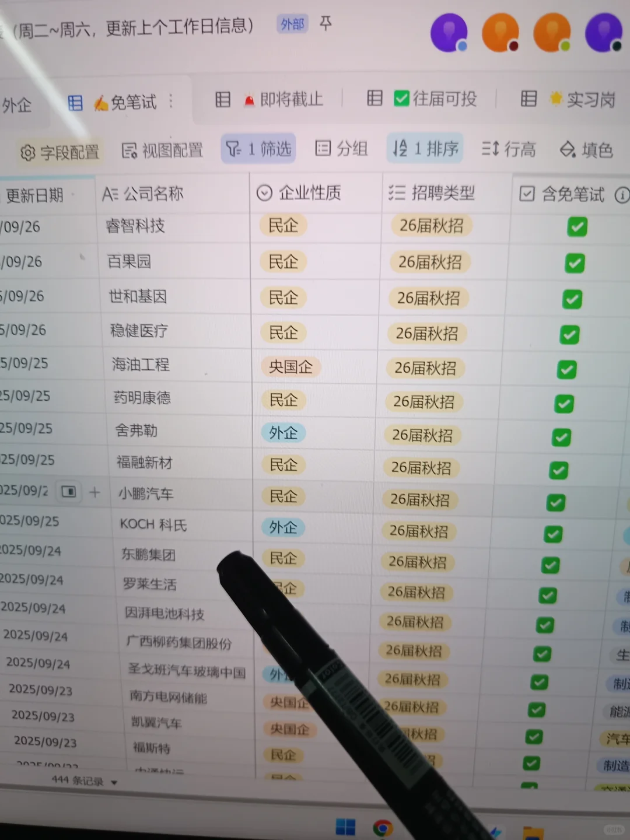Click the 视图配置 view configuration icon
The image size is (630, 840).
(x=129, y=150)
